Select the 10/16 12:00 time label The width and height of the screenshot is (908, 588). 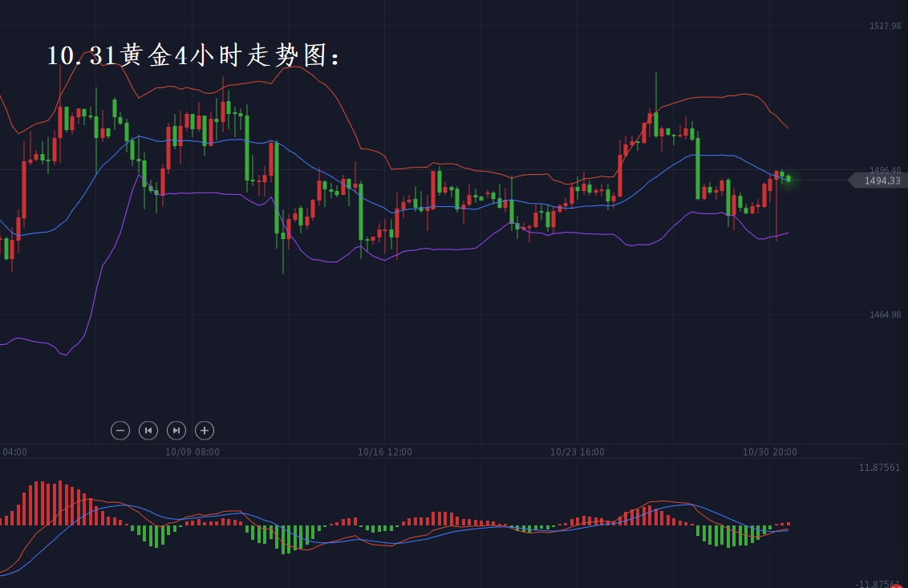point(385,452)
